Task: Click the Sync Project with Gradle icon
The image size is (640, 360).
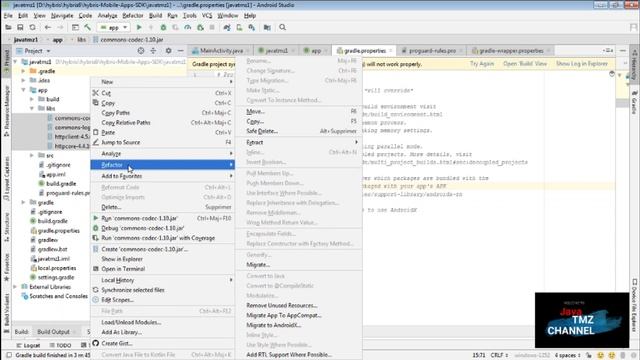Action: pyautogui.click(x=227, y=27)
